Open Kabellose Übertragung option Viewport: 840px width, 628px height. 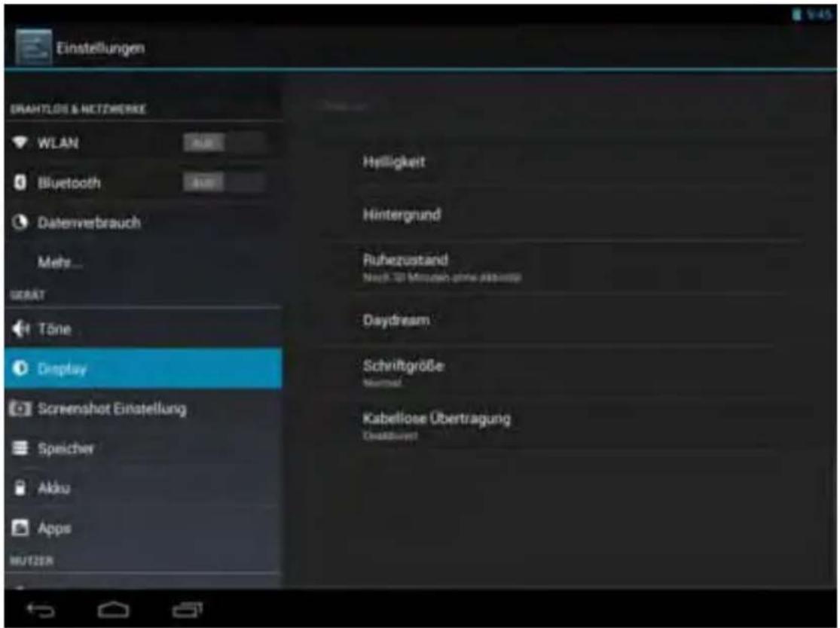pyautogui.click(x=563, y=425)
